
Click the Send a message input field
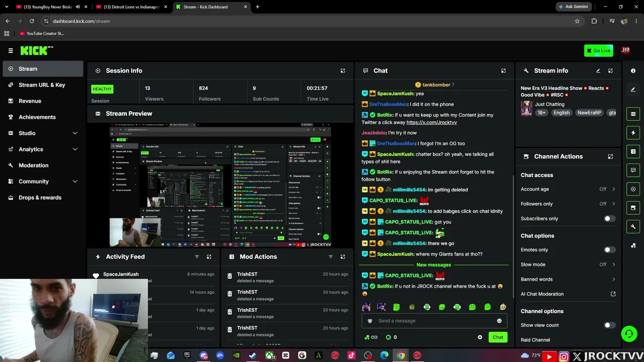(433, 321)
